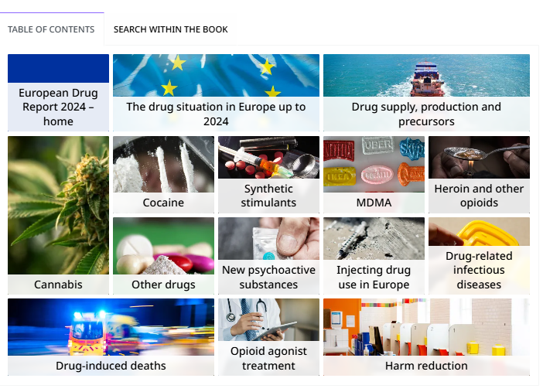Open Drug-induced deaths ambulance tile
Viewport: 543px width, 392px height.
111,337
